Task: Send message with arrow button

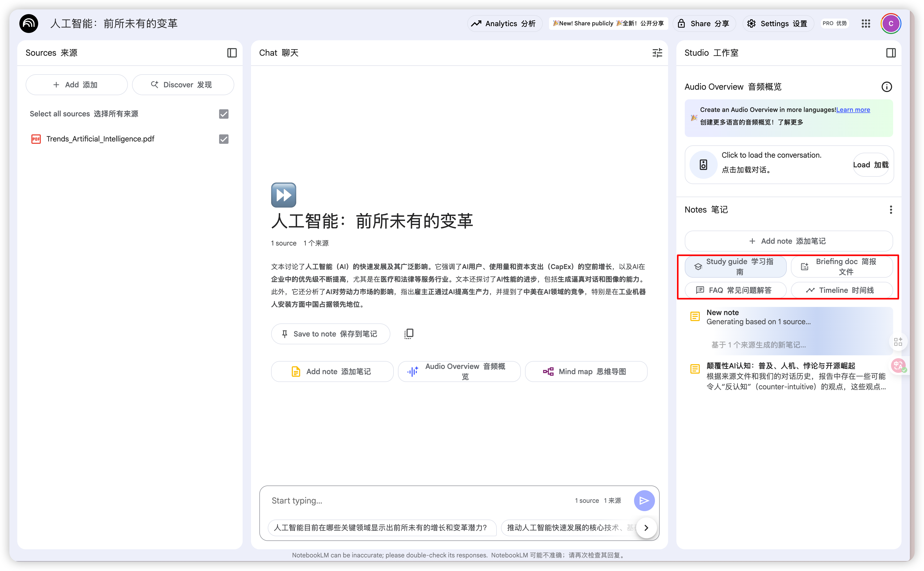Action: 644,500
